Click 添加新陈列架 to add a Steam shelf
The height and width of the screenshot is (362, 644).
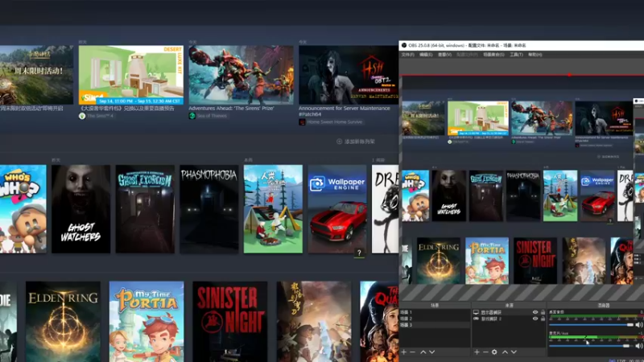coord(359,142)
